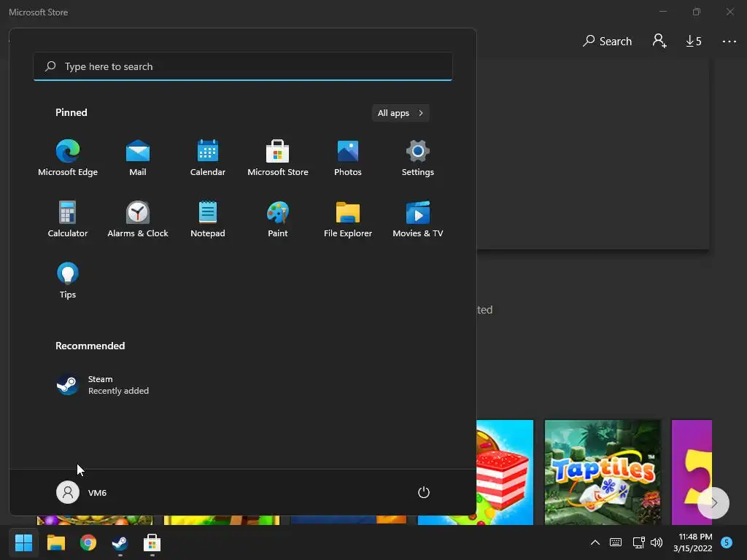
Task: Open Microsoft Edge from pinned apps
Action: pyautogui.click(x=68, y=158)
